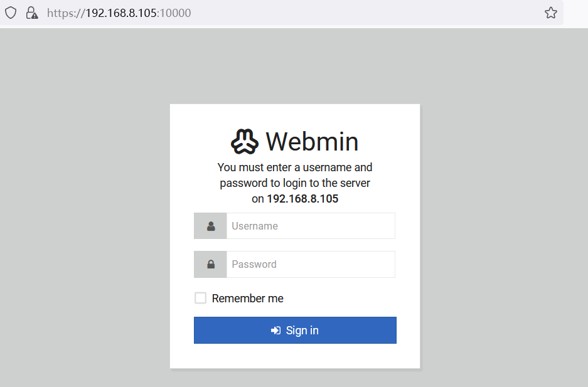This screenshot has height=387, width=588.
Task: Click the "Sign in" text label
Action: pyautogui.click(x=302, y=331)
